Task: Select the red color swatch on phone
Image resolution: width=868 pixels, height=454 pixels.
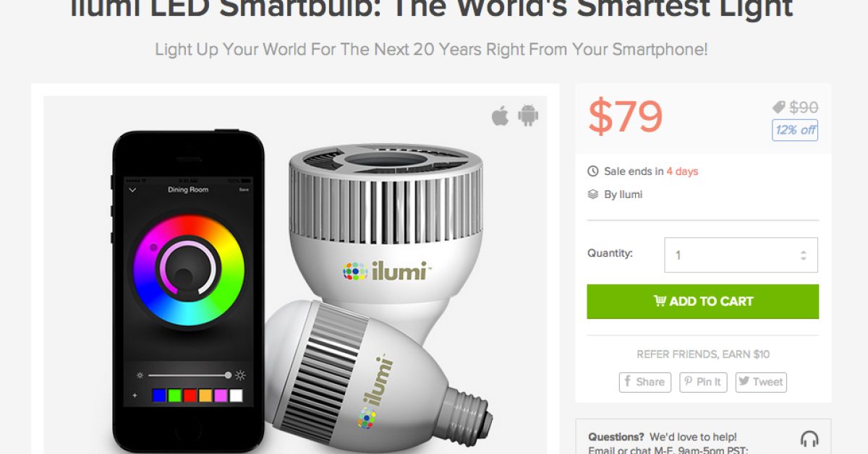Action: point(190,395)
